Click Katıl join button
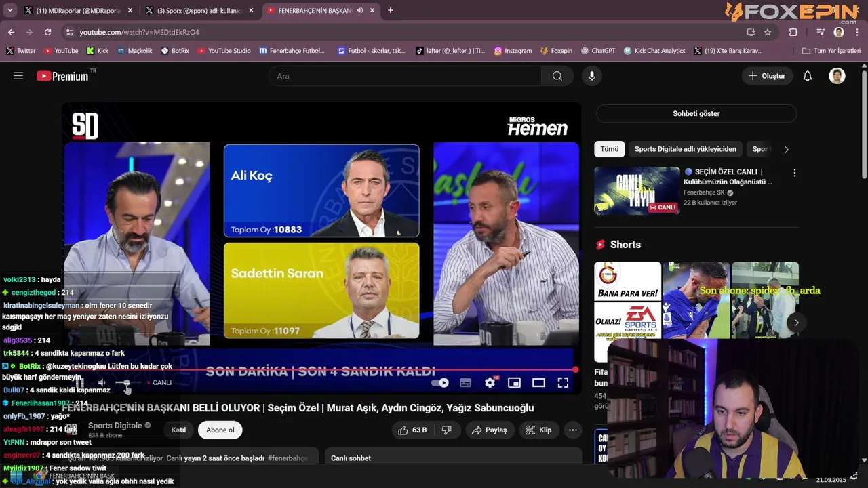 pos(178,430)
